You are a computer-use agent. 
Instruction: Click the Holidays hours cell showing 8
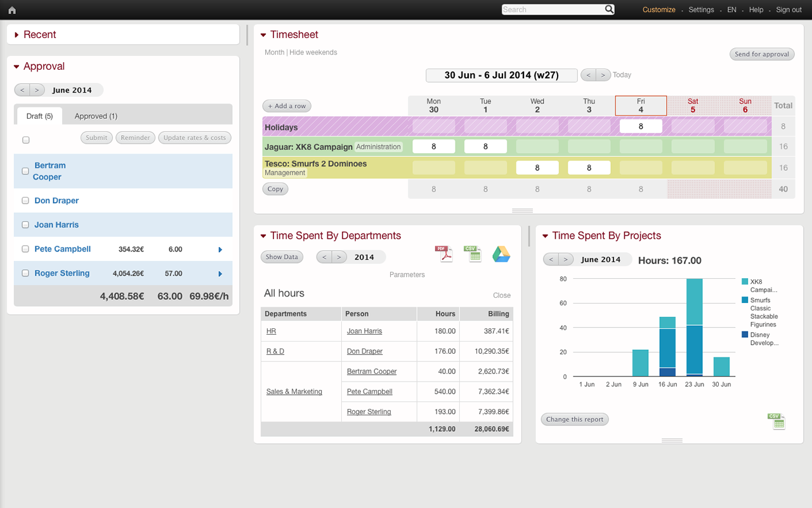pyautogui.click(x=641, y=126)
